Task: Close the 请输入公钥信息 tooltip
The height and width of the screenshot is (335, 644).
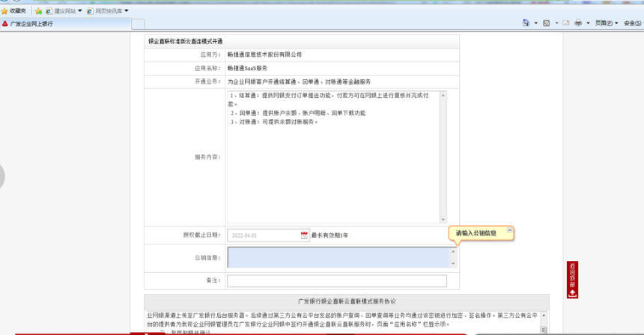Action: [509, 230]
